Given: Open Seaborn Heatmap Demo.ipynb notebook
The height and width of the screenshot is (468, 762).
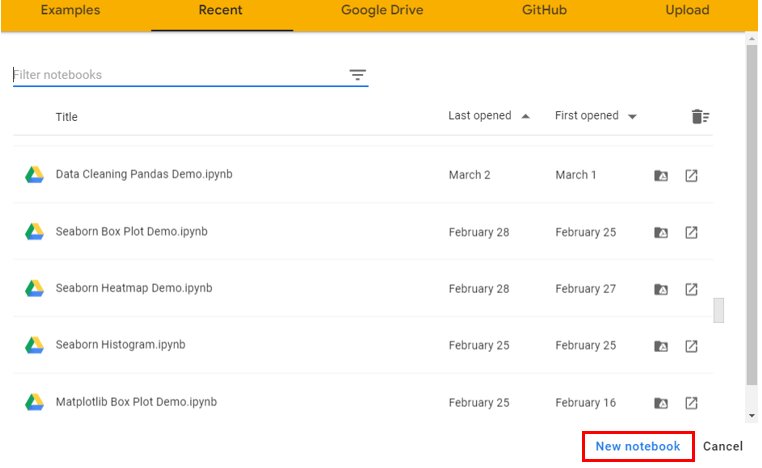Looking at the screenshot, I should pyautogui.click(x=133, y=288).
